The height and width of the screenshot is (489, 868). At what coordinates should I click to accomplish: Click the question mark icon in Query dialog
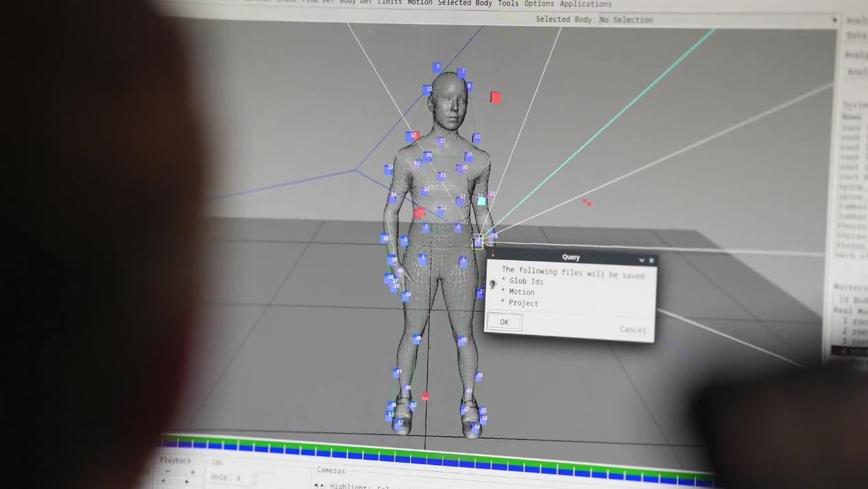pyautogui.click(x=493, y=284)
